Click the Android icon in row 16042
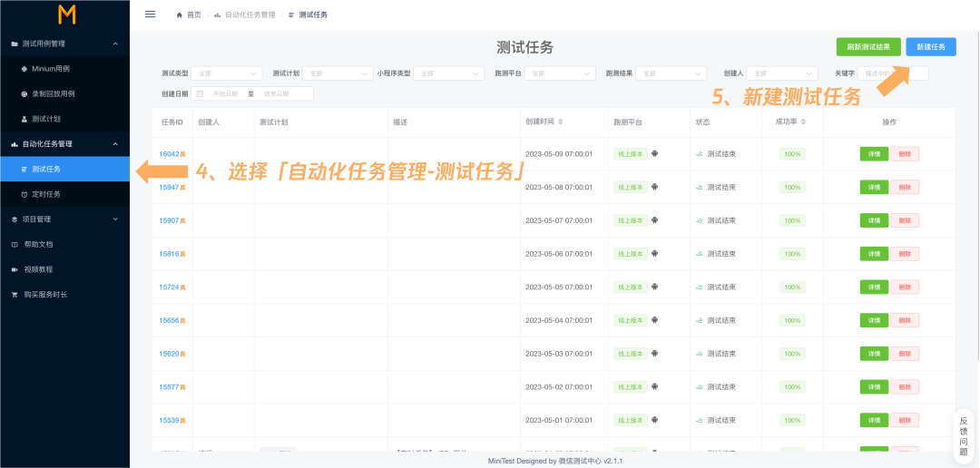 click(654, 153)
